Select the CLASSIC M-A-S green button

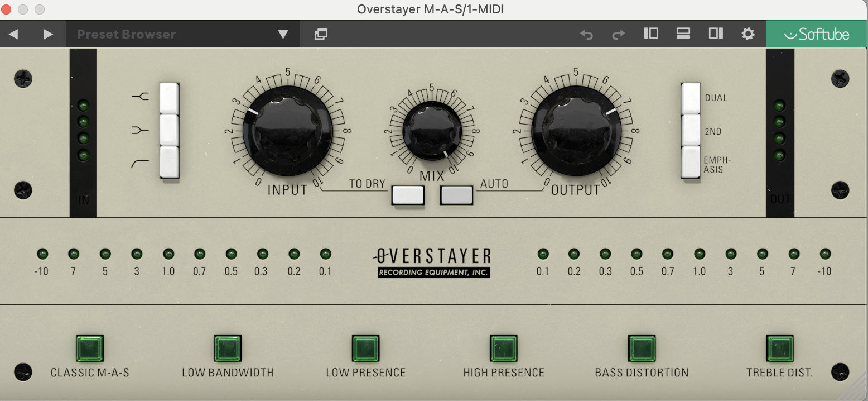90,349
